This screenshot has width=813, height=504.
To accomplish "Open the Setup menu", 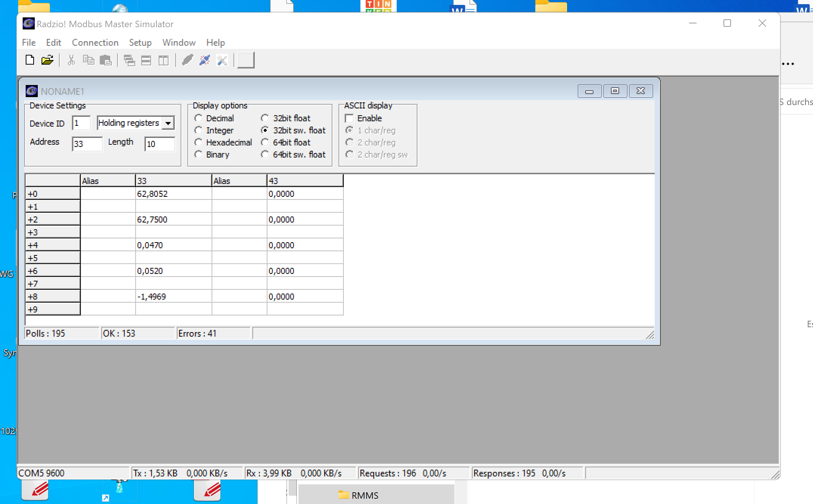I will click(x=140, y=42).
